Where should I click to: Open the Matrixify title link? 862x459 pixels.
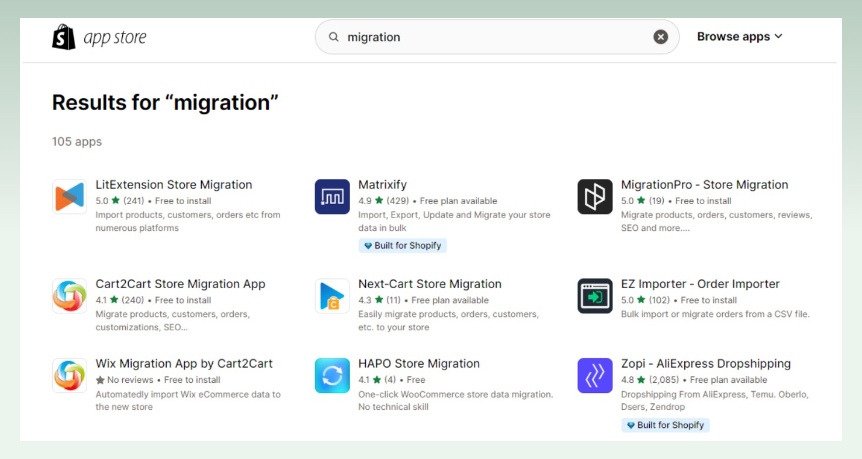point(383,185)
